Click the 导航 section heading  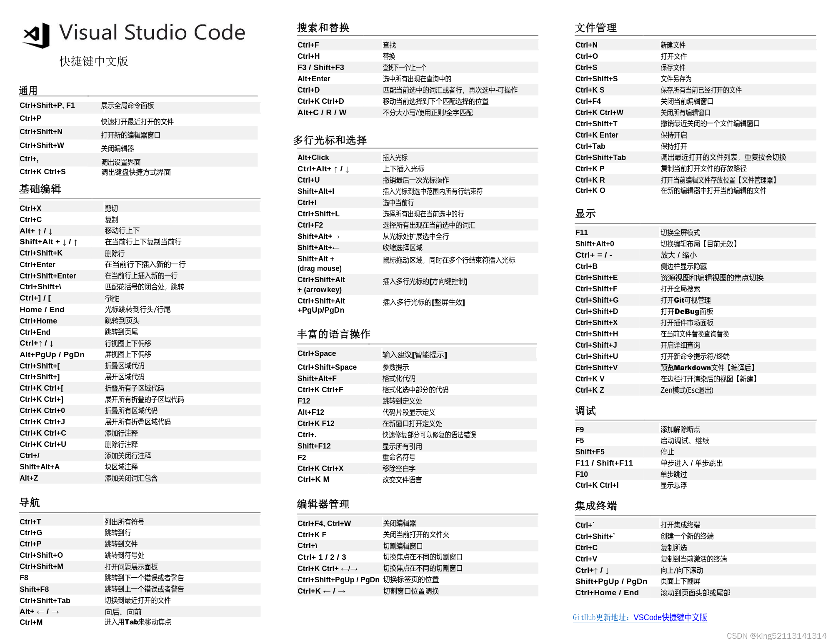tap(30, 503)
